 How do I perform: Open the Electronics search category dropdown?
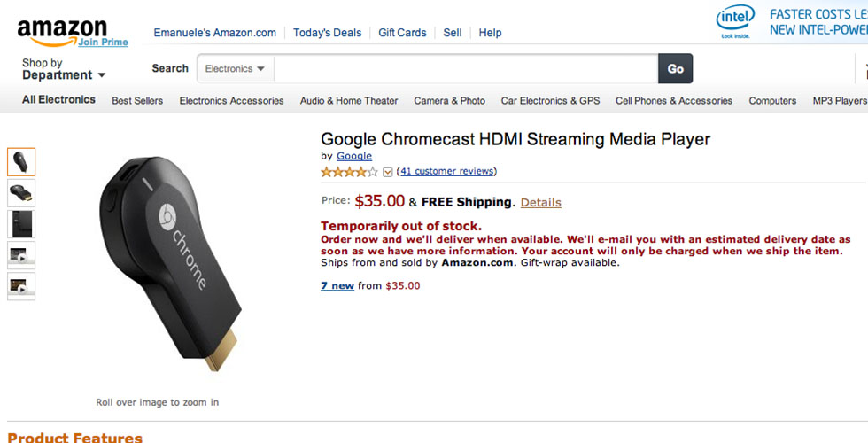(x=235, y=69)
